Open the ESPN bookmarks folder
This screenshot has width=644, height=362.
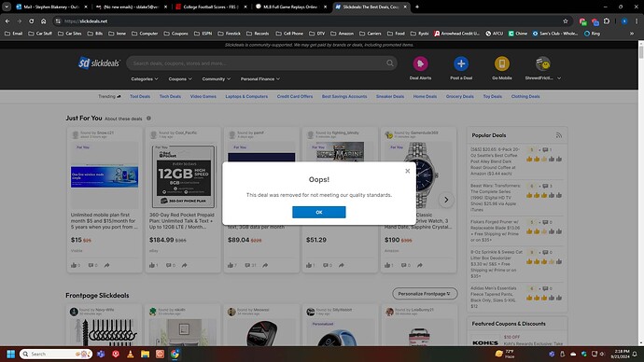click(203, 34)
